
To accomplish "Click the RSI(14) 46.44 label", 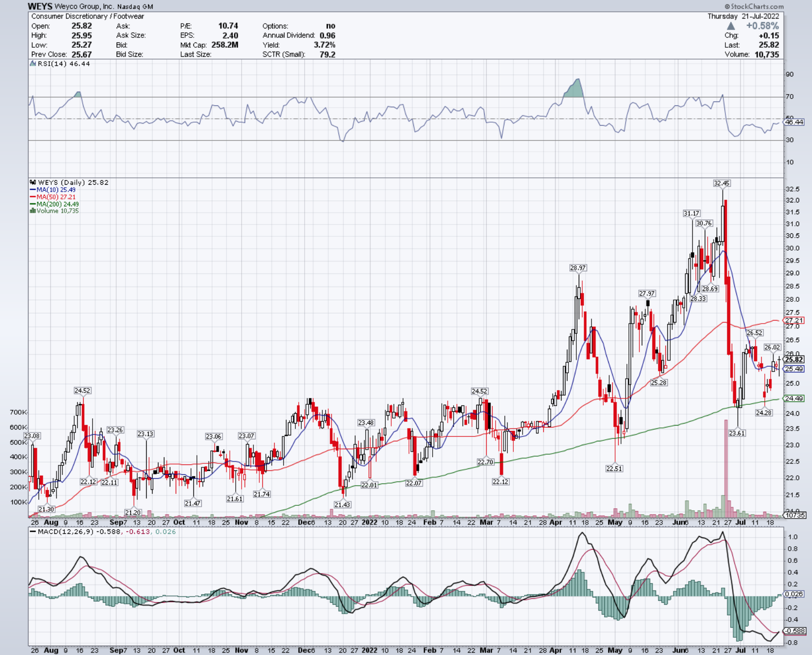I will coord(63,64).
